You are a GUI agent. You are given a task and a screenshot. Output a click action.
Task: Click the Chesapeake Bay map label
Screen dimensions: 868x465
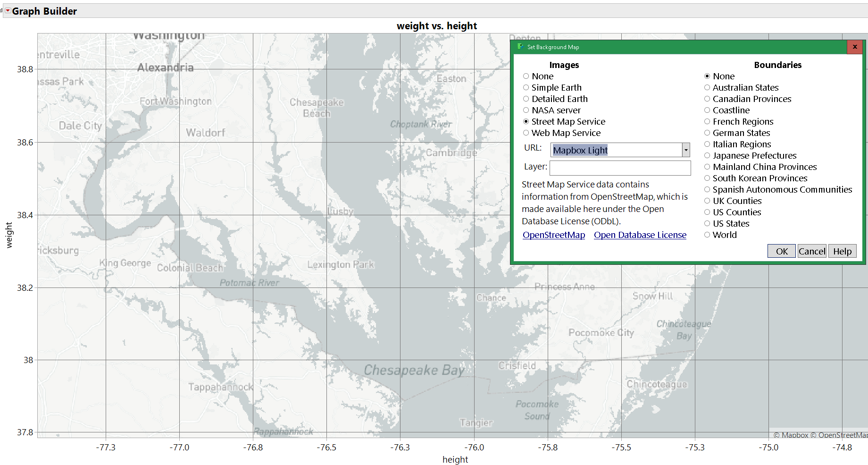click(414, 370)
